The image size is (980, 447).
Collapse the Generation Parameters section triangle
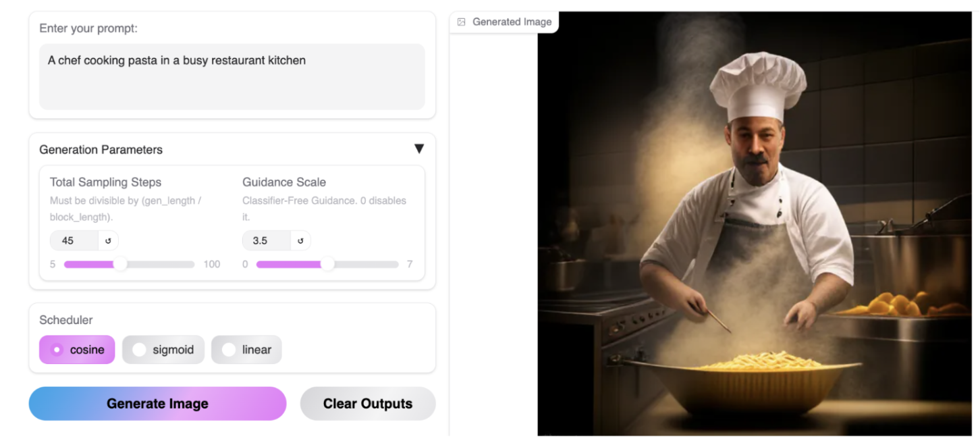pyautogui.click(x=418, y=149)
